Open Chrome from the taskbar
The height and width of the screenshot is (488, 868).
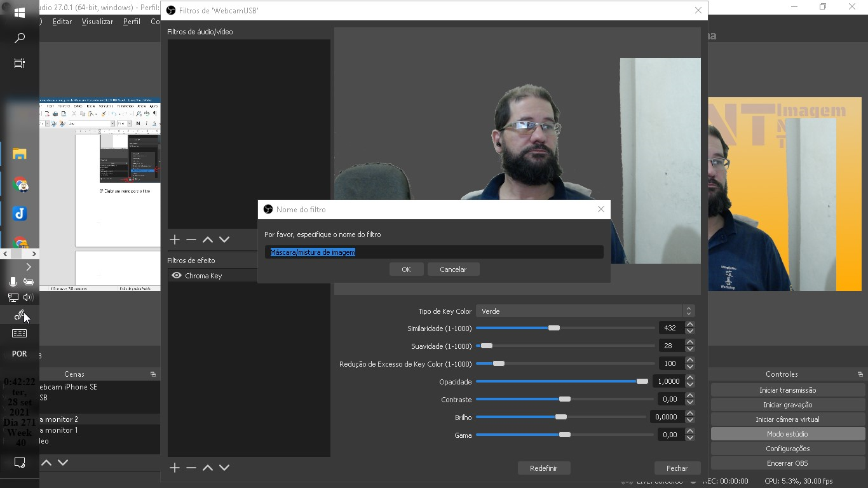[21, 185]
